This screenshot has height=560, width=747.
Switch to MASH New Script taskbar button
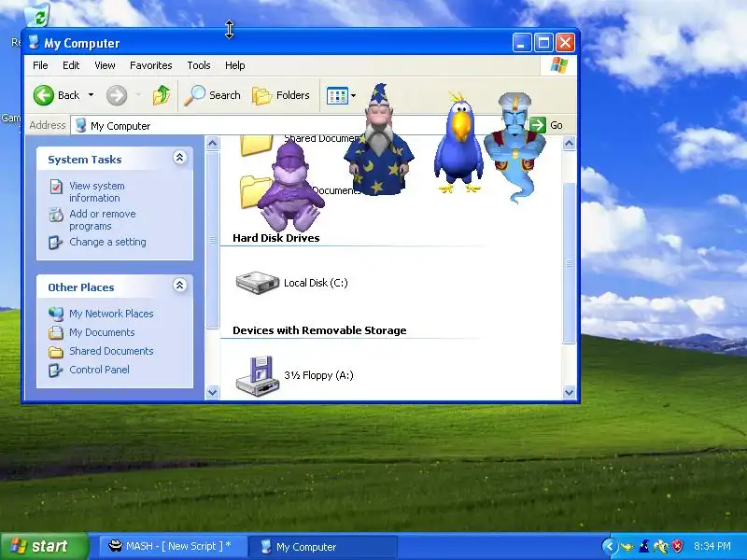pyautogui.click(x=173, y=546)
